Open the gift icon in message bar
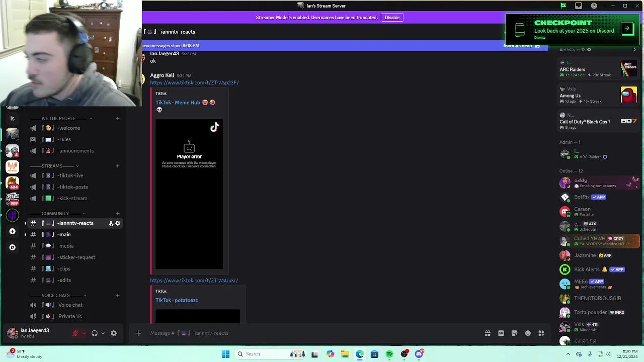 [x=488, y=333]
